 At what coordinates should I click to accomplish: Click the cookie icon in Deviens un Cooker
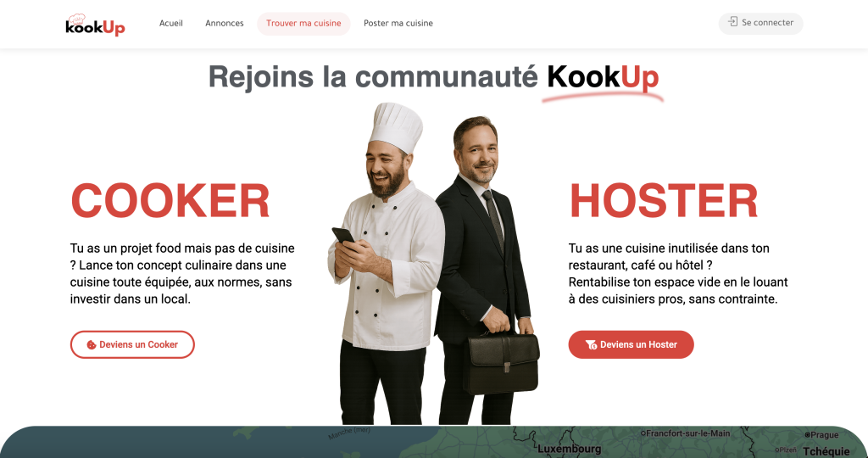(x=92, y=344)
